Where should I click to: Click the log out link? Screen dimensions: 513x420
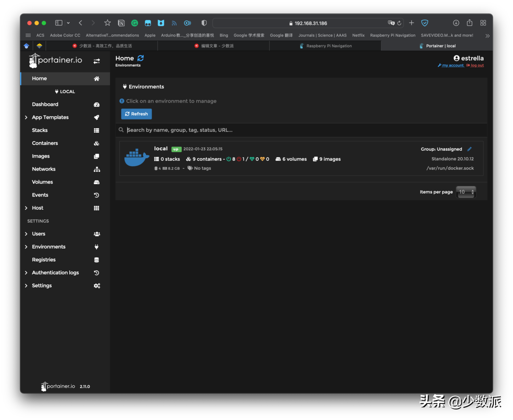click(x=477, y=65)
